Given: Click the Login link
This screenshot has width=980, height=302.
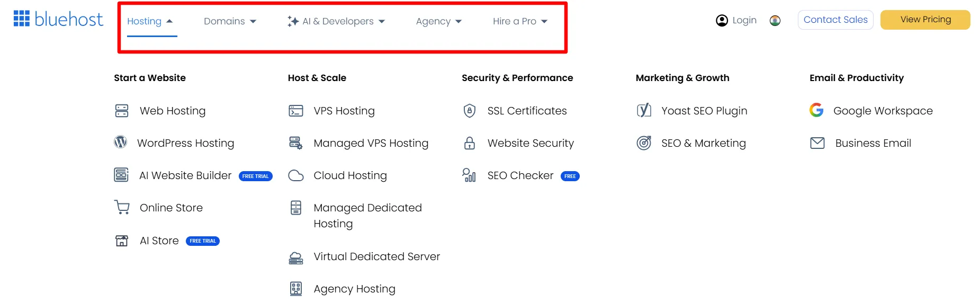Looking at the screenshot, I should pyautogui.click(x=744, y=20).
